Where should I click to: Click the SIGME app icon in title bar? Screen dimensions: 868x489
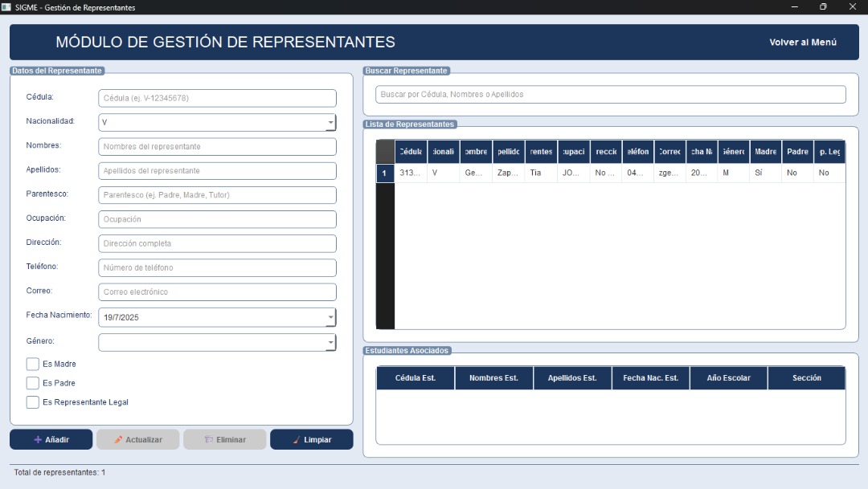6,7
